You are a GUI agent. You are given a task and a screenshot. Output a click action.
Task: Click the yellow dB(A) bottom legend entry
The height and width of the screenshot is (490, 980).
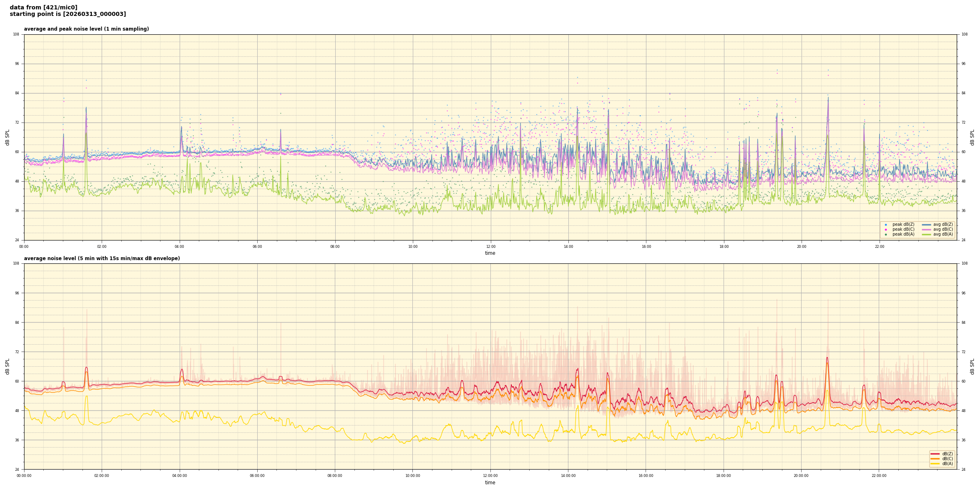935,463
